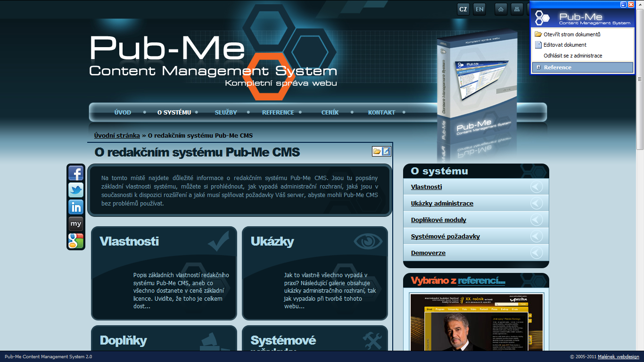Minimize the Pub-Me admin panel
Screen dimensions: 644x362
pyautogui.click(x=623, y=4)
